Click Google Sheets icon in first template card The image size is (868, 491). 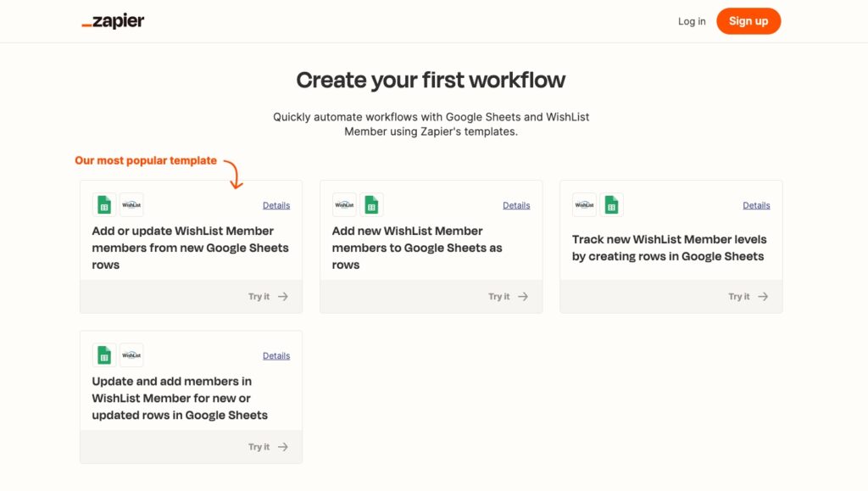point(104,205)
